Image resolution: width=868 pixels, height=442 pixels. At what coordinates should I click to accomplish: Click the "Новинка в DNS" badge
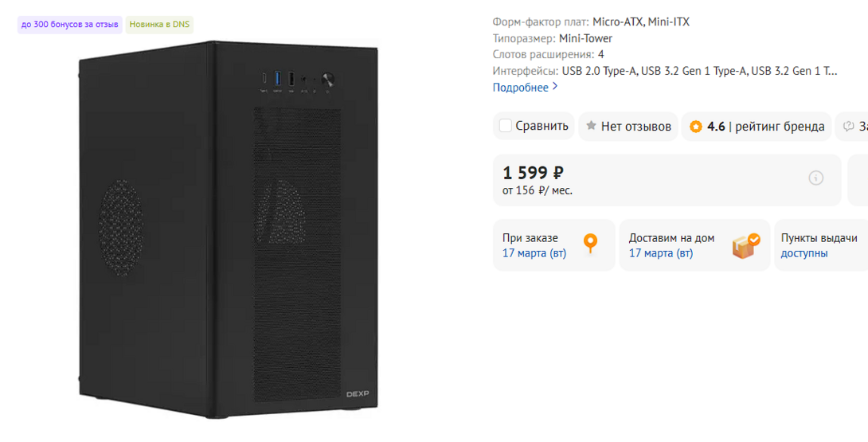click(x=159, y=25)
